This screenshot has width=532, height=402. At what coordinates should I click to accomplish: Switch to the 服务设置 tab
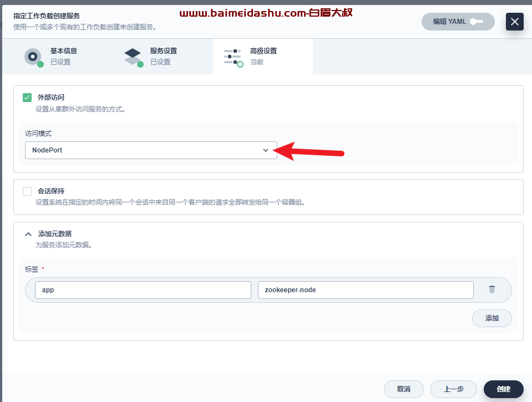(x=163, y=57)
